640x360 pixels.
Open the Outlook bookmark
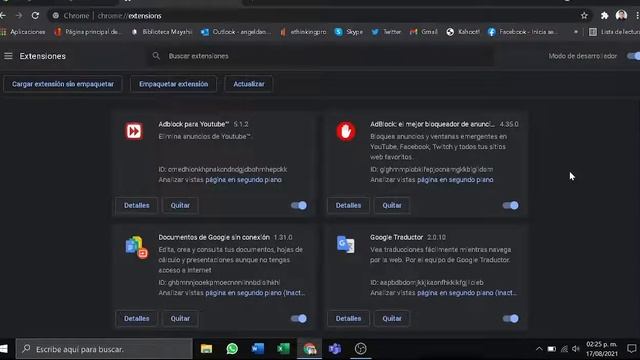pyautogui.click(x=236, y=32)
